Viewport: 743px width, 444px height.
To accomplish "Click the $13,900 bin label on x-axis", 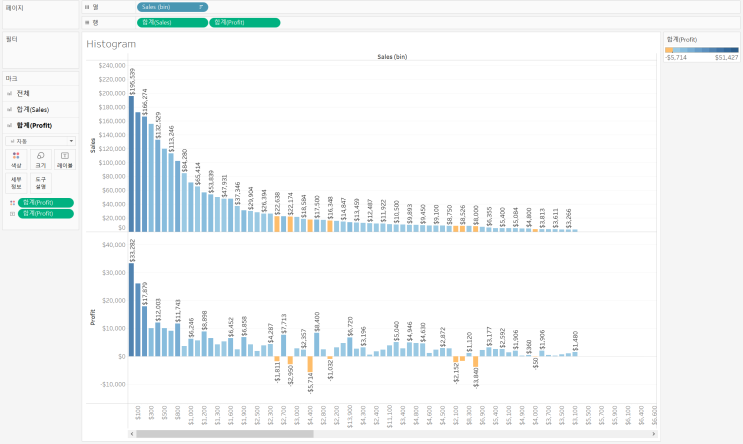I will [350, 417].
